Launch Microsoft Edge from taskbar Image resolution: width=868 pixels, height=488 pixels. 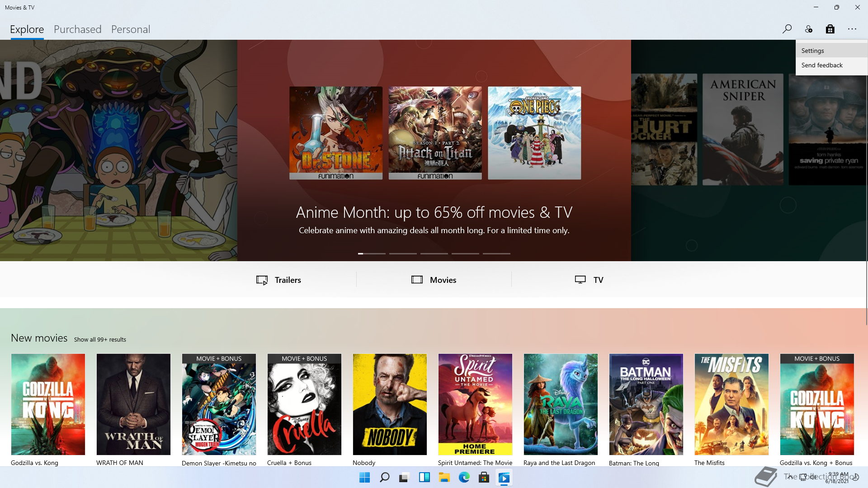tap(464, 478)
